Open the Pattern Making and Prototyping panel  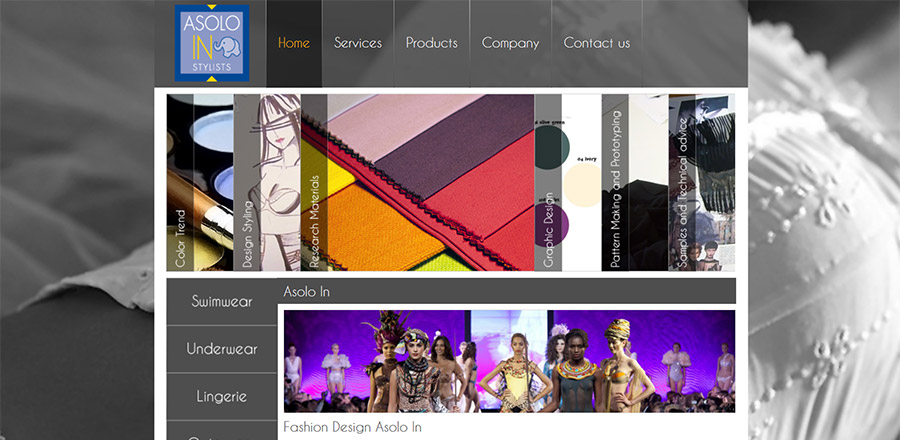tap(615, 182)
